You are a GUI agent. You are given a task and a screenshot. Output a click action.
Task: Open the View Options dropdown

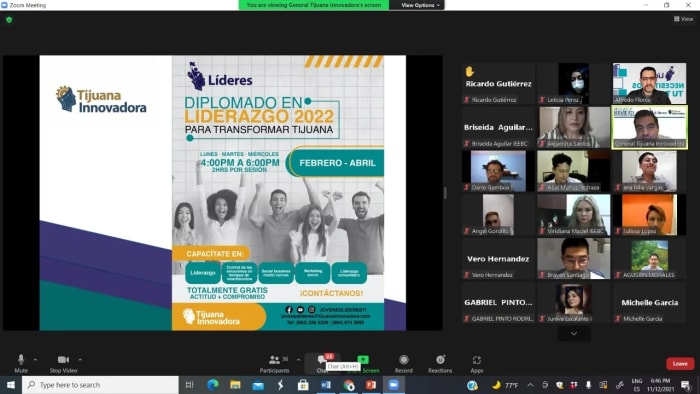point(420,5)
